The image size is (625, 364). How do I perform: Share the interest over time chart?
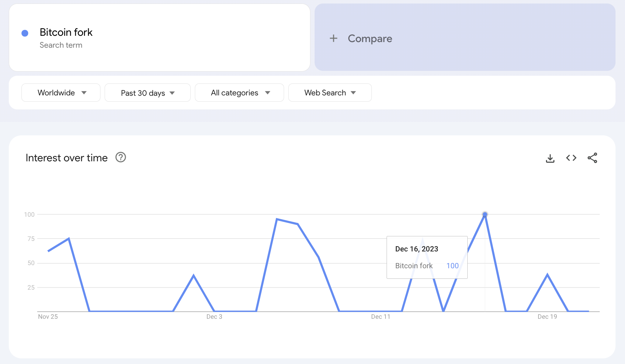click(592, 158)
